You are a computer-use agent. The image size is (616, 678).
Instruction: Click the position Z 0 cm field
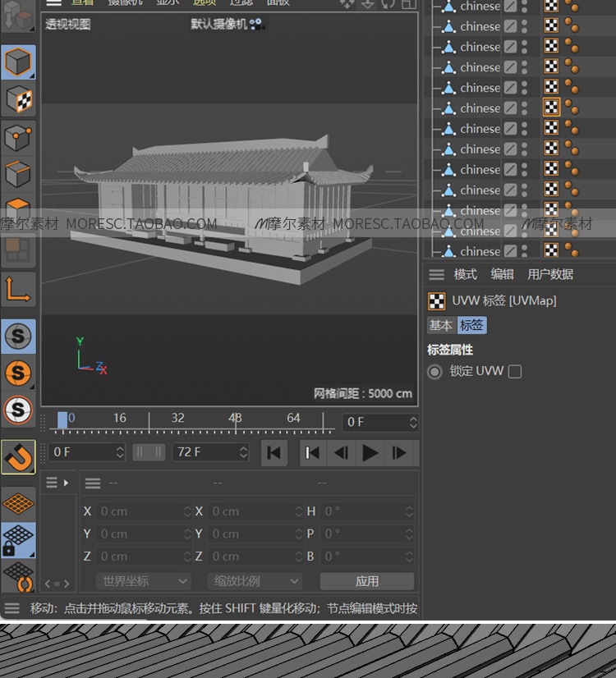(x=143, y=557)
